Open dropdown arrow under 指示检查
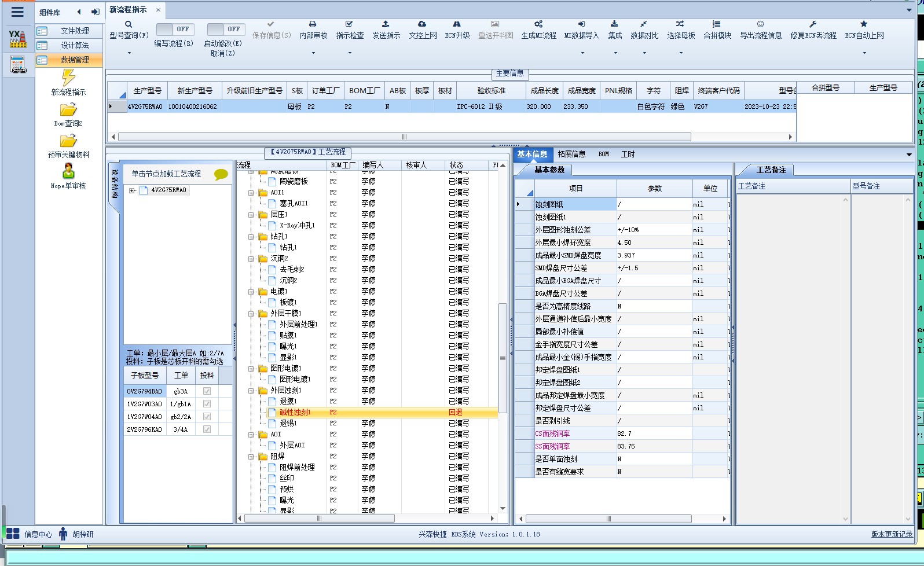Screen dimensions: 924x566 pyautogui.click(x=350, y=53)
